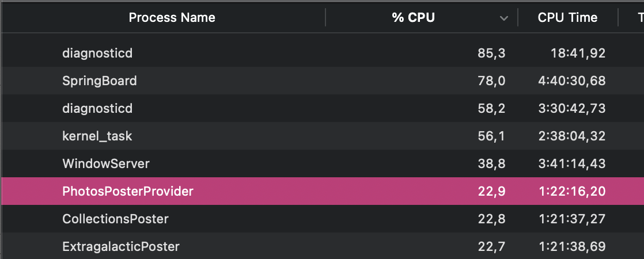Screen dimensions: 644x259
Task: Select the ExtragalacticPoster process row
Action: [x=121, y=246]
